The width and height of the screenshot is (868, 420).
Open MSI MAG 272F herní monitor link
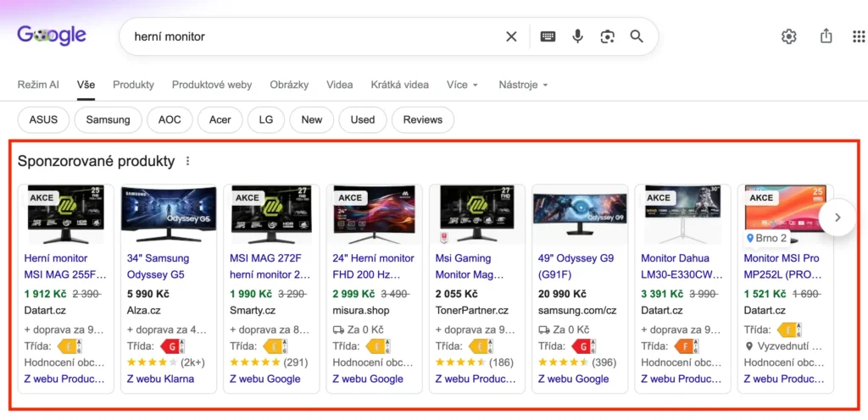(270, 267)
